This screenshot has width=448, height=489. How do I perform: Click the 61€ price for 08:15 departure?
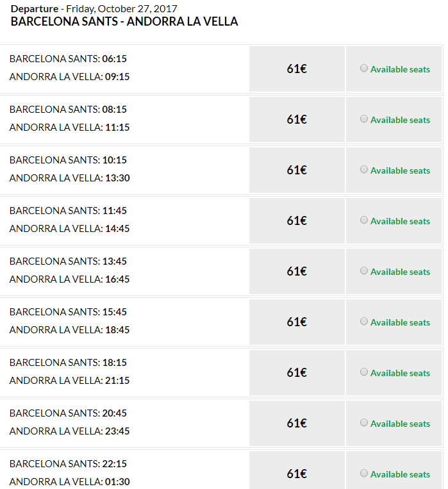[297, 120]
